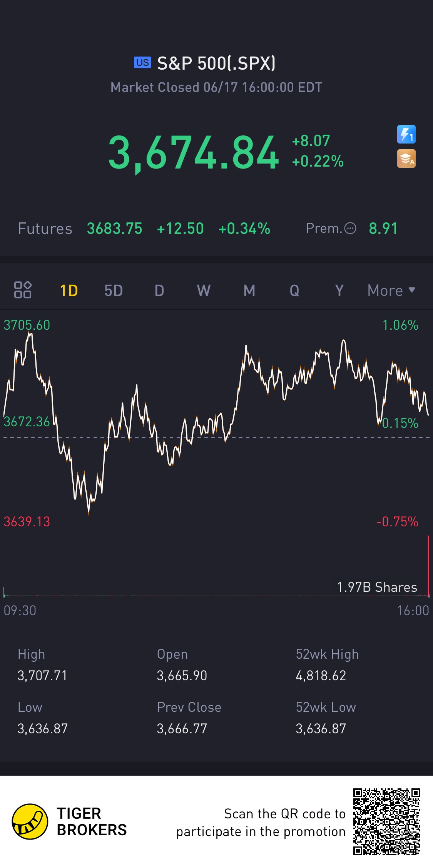
Task: Tap the blue lightning quick-trade icon
Action: click(x=406, y=135)
